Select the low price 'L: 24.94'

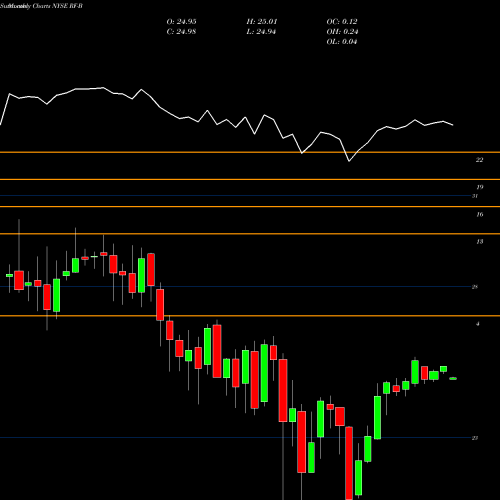click(x=261, y=32)
